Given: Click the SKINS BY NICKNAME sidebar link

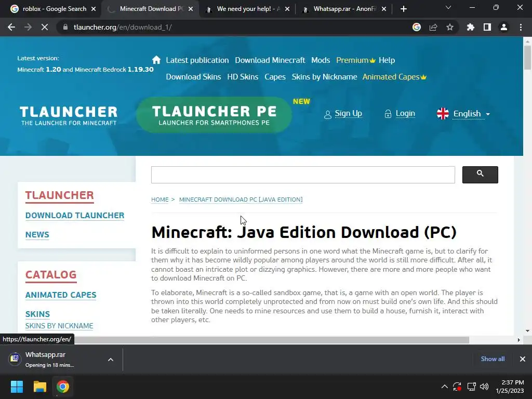Looking at the screenshot, I should 59,326.
